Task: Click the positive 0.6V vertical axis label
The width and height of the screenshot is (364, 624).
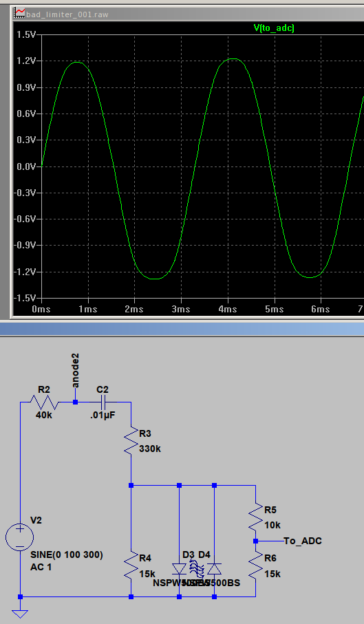Action: pos(26,114)
